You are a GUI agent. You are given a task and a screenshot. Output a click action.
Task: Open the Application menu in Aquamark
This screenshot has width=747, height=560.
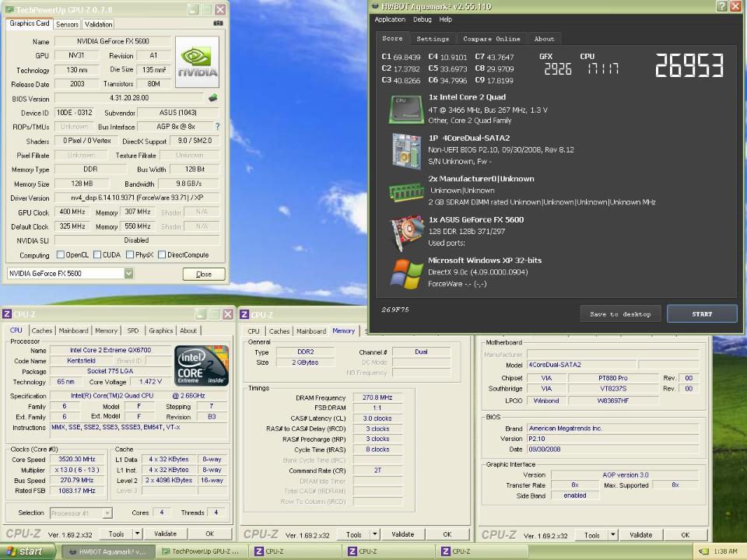390,19
